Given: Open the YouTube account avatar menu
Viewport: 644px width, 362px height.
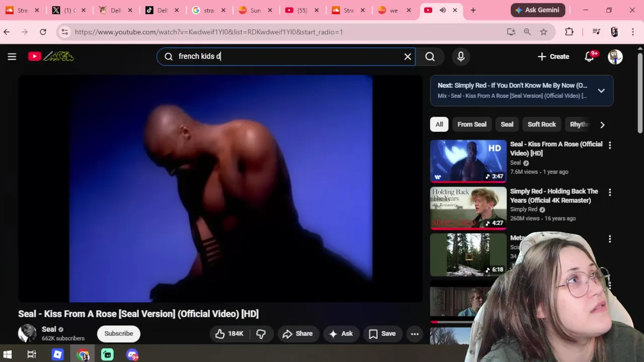Looking at the screenshot, I should click(x=615, y=56).
